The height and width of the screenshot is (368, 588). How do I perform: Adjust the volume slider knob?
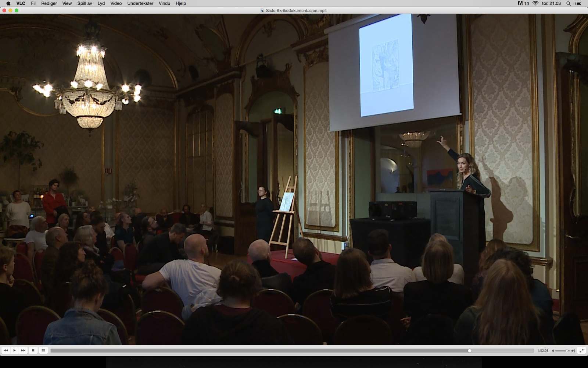click(x=567, y=351)
